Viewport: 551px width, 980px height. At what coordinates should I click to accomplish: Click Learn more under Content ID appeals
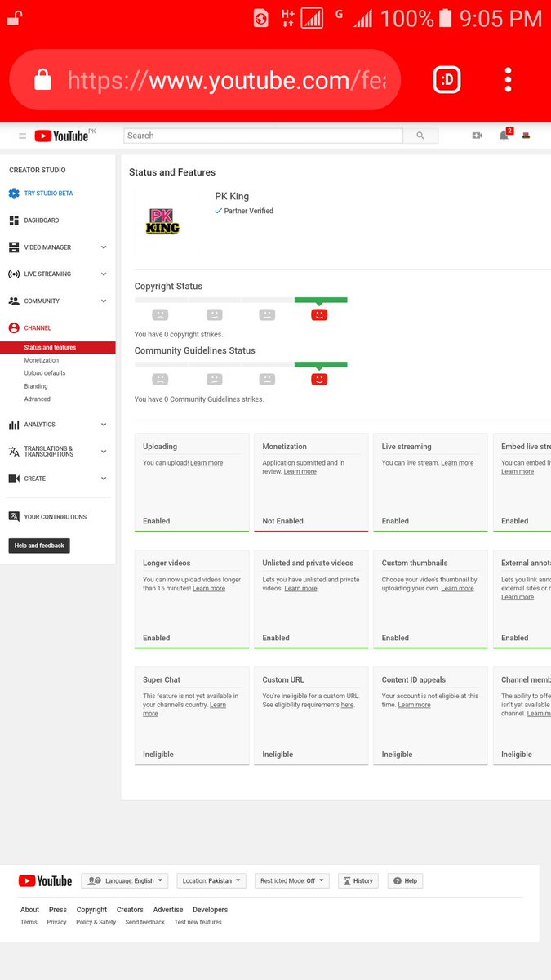point(414,705)
